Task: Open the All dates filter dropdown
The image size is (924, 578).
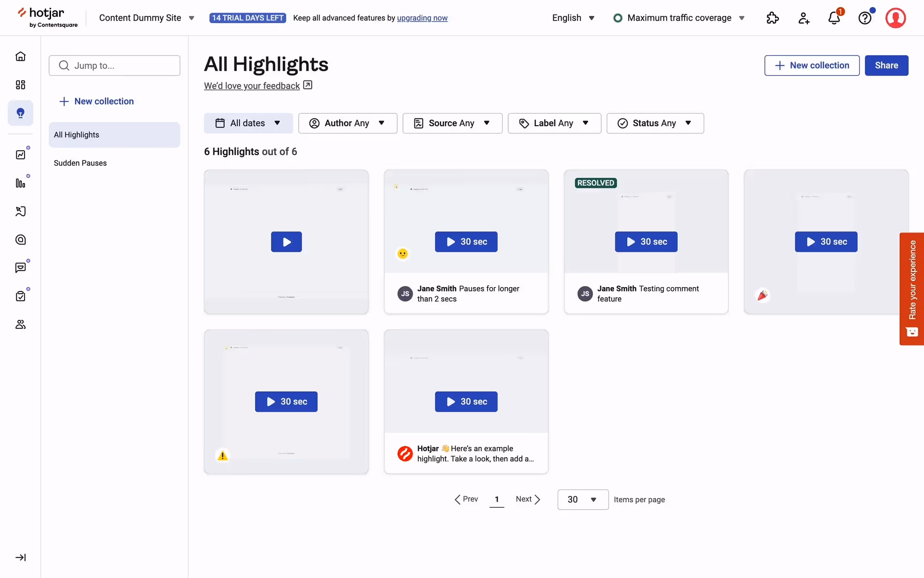Action: tap(248, 123)
